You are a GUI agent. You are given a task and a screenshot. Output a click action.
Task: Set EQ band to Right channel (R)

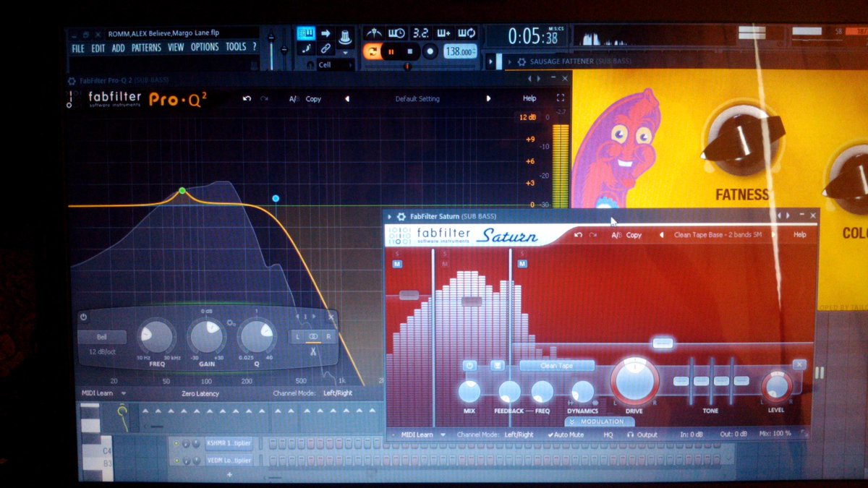[329, 336]
